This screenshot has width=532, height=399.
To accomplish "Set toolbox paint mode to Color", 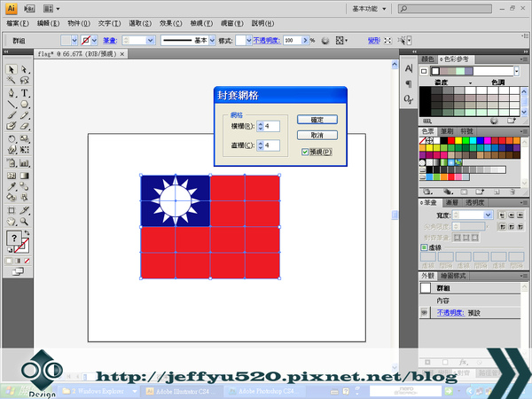I will [x=9, y=261].
